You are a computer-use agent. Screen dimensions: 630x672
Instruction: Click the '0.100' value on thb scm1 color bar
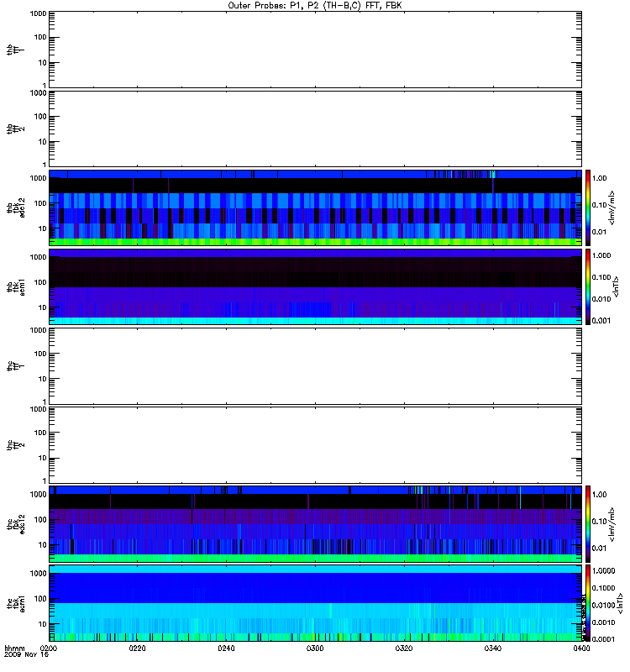tap(601, 277)
